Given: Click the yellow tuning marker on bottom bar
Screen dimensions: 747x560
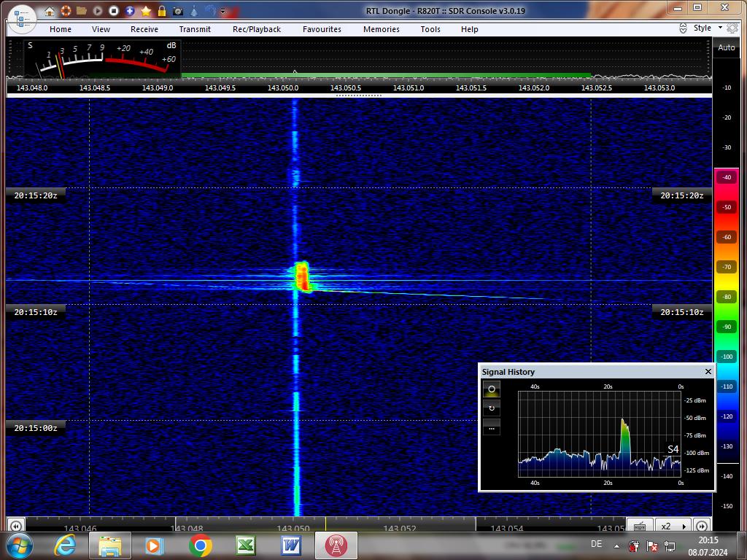Looking at the screenshot, I should pos(326,524).
